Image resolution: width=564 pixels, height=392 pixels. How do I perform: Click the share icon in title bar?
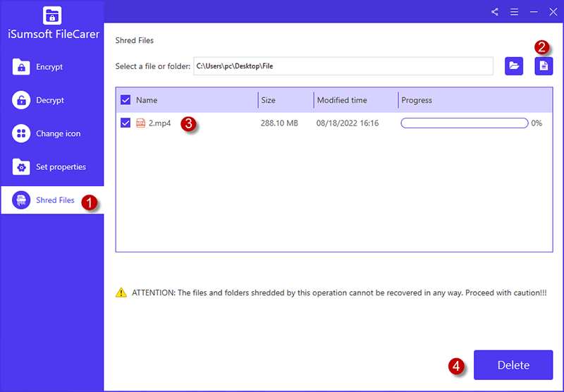pos(495,12)
